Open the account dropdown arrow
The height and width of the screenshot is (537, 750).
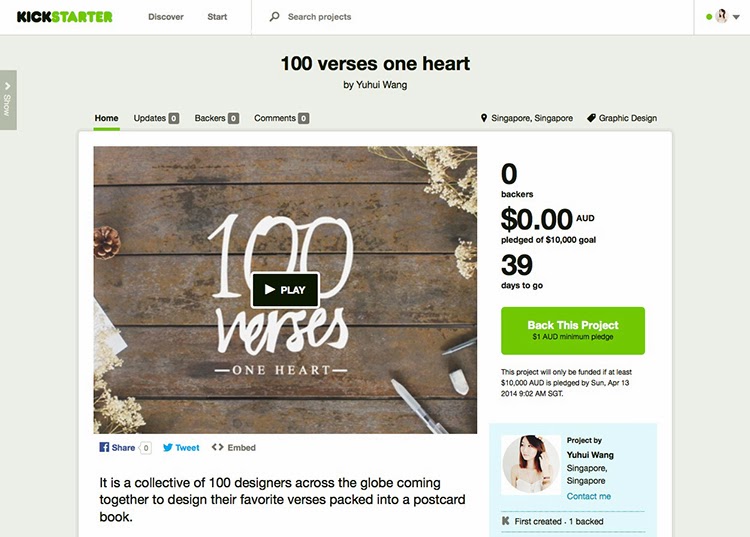pyautogui.click(x=736, y=17)
